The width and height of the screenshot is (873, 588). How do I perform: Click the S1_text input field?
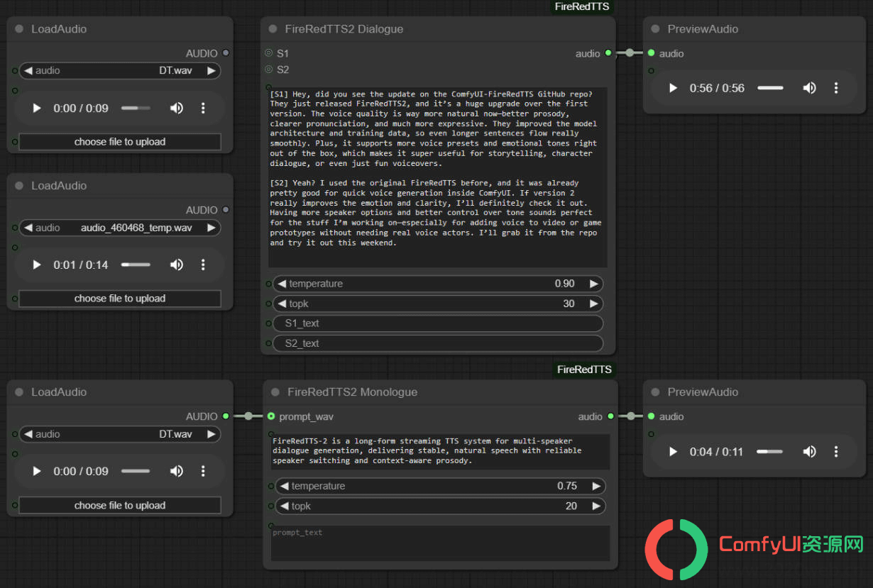[x=438, y=323]
